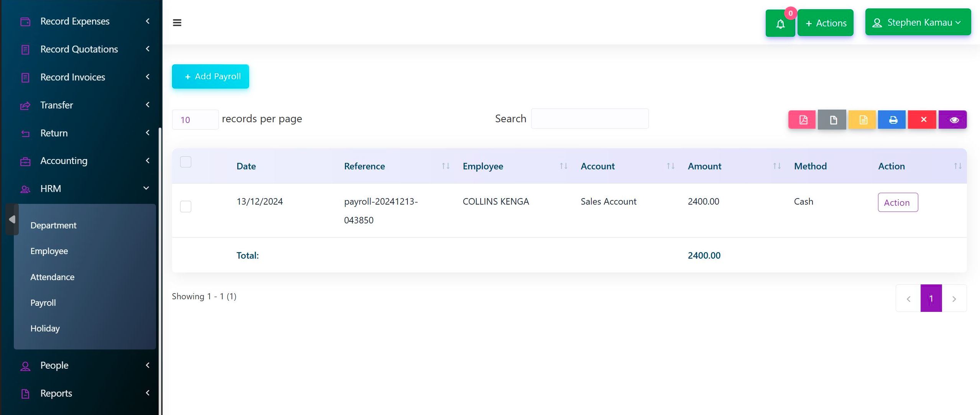The width and height of the screenshot is (980, 415).
Task: Click the COLLINS KENGA employee cell
Action: click(x=496, y=202)
